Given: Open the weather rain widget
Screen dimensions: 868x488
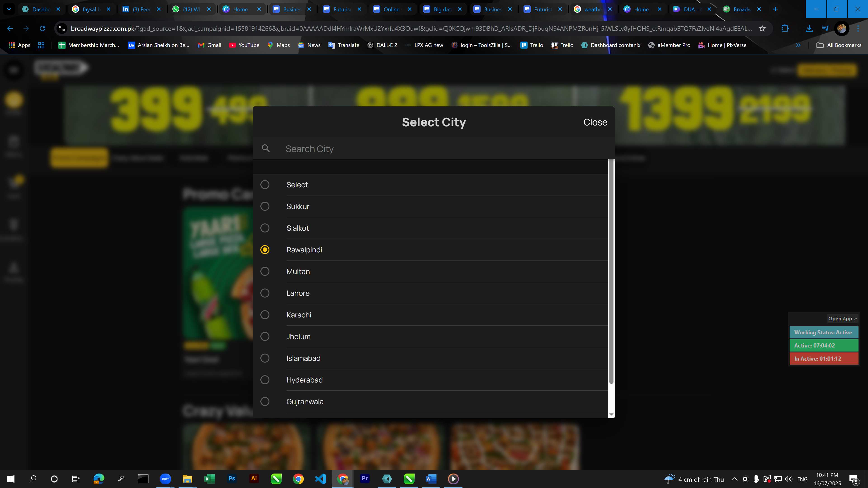Looking at the screenshot, I should tap(694, 479).
